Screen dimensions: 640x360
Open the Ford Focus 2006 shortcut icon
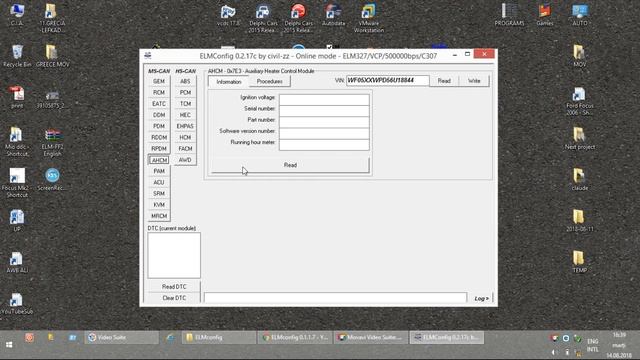click(x=580, y=101)
